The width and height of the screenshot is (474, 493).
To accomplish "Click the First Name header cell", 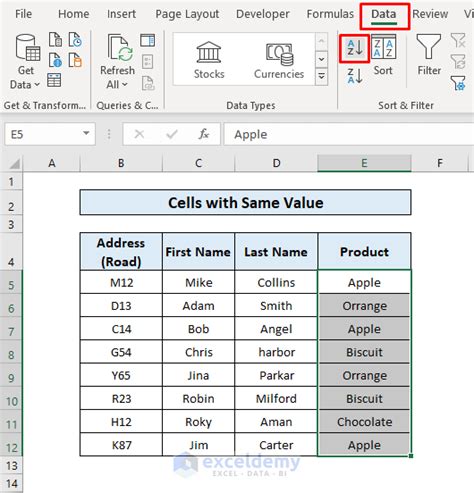I will [x=198, y=251].
